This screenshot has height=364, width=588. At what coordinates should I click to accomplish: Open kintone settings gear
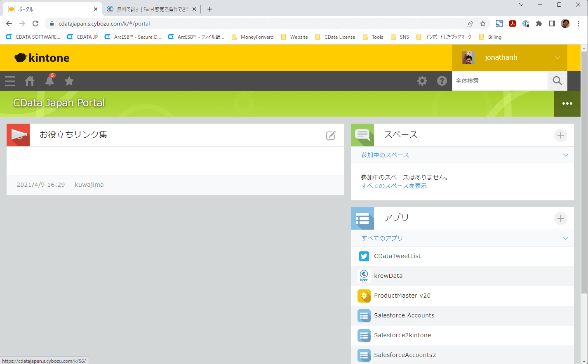pos(422,81)
